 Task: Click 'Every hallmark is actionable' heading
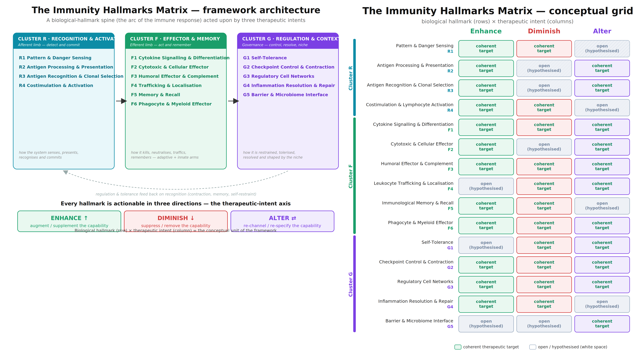175,204
